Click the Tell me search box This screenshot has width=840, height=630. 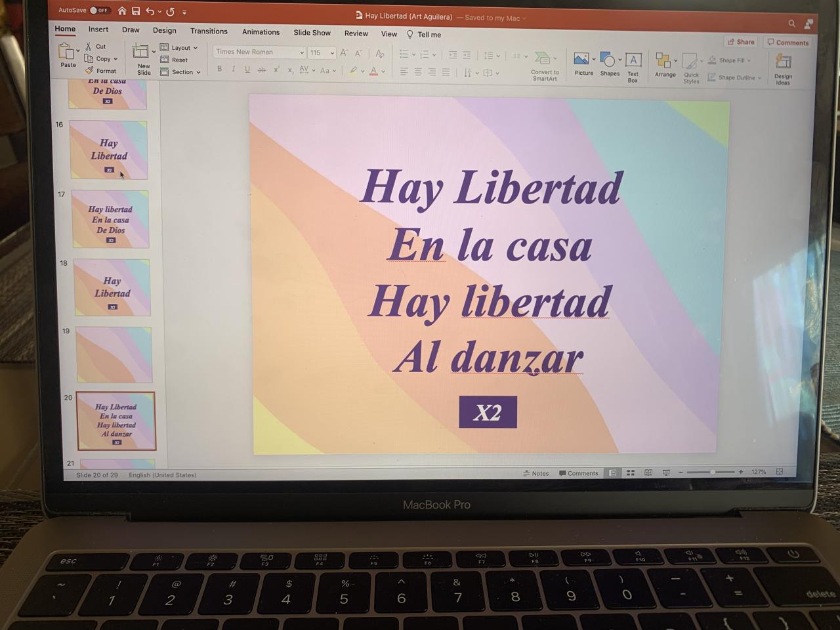pyautogui.click(x=424, y=34)
